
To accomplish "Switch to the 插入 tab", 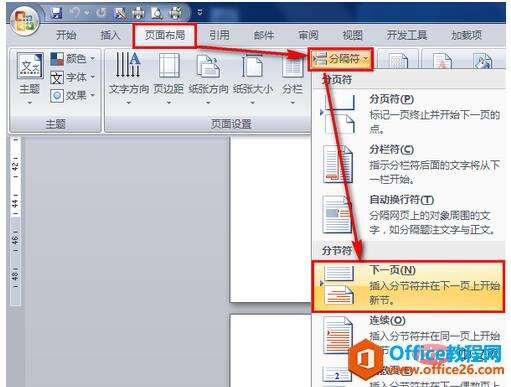I will pos(110,35).
